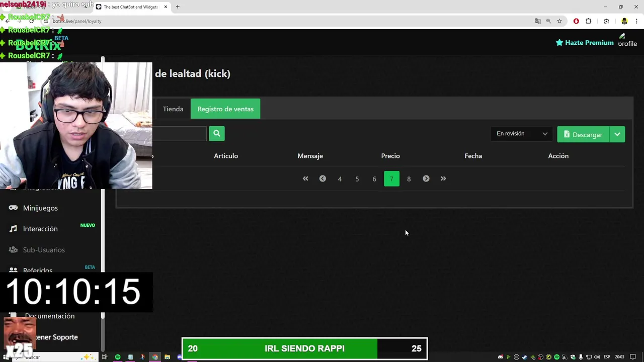Click the Discord tray icon
644x362 pixels.
(501, 357)
